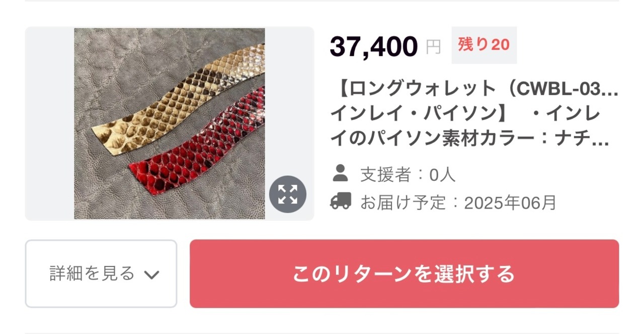Screen dimensions: 644x334
Task: Click the 支援者：0人 supporter count
Action: (408, 175)
